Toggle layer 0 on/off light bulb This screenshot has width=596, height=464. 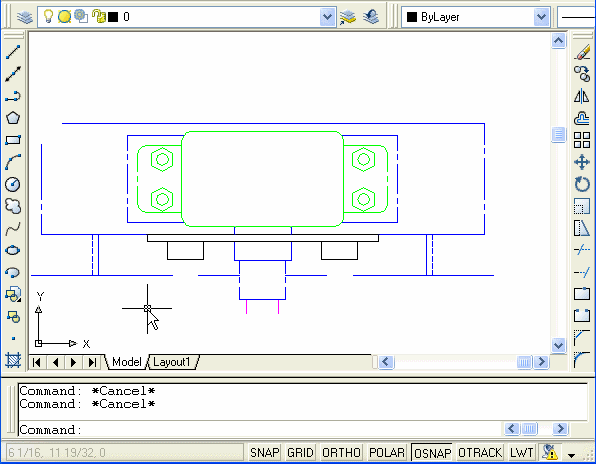48,16
